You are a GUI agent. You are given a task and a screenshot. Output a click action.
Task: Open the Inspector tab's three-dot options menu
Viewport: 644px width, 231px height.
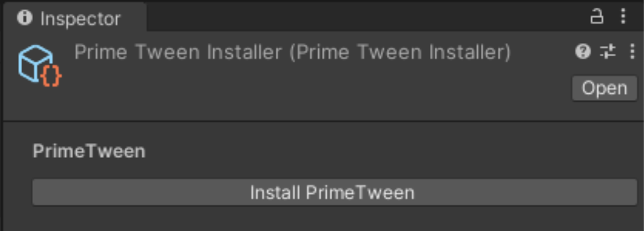(x=623, y=16)
